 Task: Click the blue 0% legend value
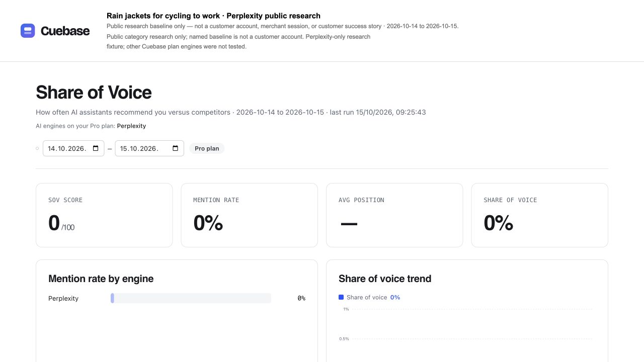point(395,297)
